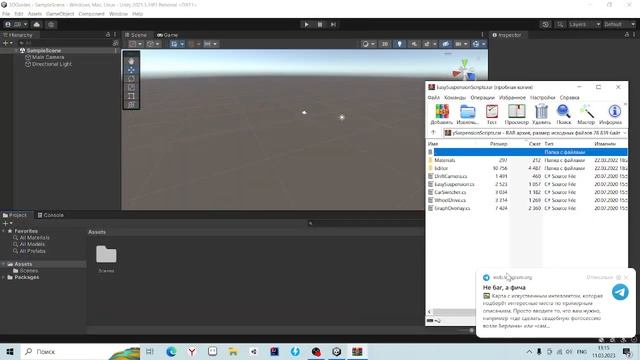
Task: Click the Project panel search field
Action: tap(365, 223)
